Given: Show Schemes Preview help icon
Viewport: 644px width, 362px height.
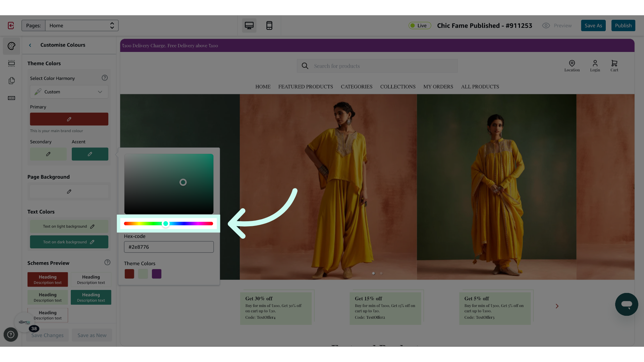Looking at the screenshot, I should click(107, 262).
